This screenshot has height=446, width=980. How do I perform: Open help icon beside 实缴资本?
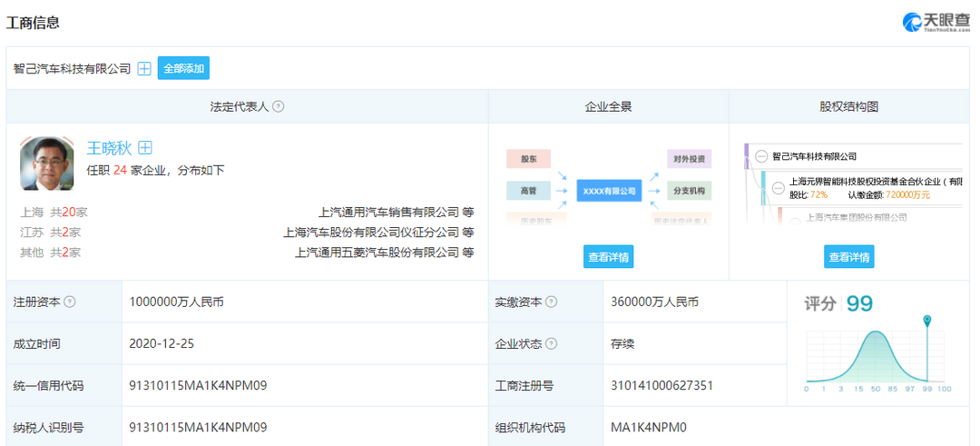552,302
